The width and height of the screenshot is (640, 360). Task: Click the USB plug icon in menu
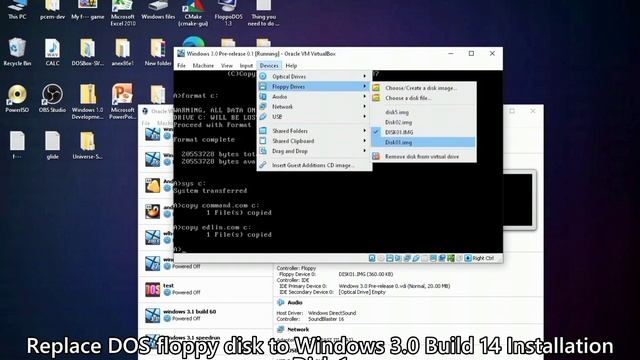click(263, 117)
